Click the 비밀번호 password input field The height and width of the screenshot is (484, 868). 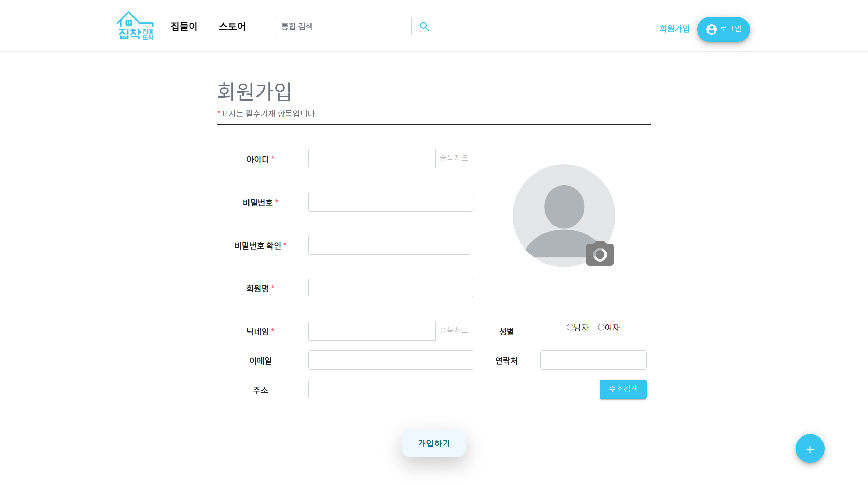pyautogui.click(x=390, y=202)
